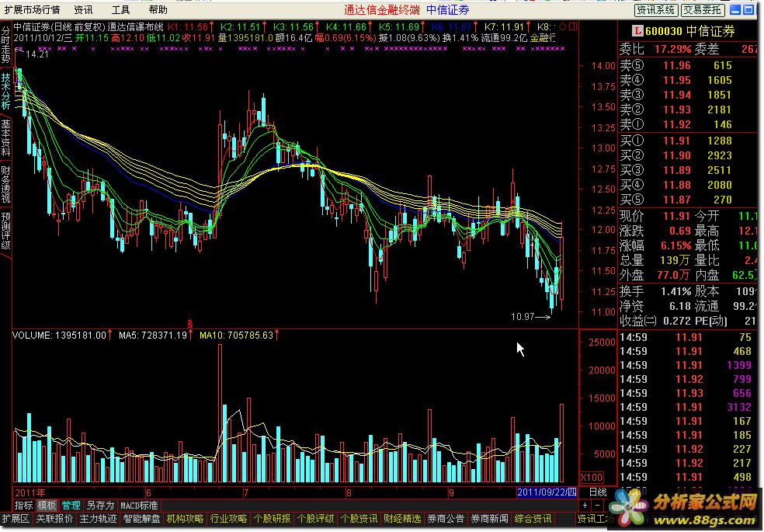Screen dimensions: 764x532
Task: Click the 买⑤ 11.87 order book row
Action: [688, 200]
